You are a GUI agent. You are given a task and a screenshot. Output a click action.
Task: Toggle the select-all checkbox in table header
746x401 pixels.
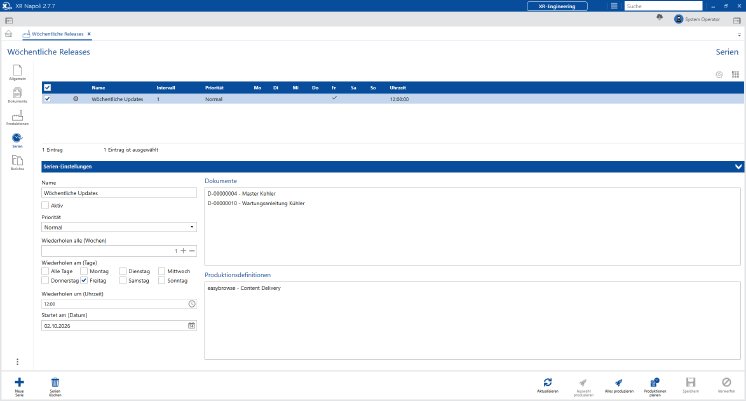coord(47,88)
